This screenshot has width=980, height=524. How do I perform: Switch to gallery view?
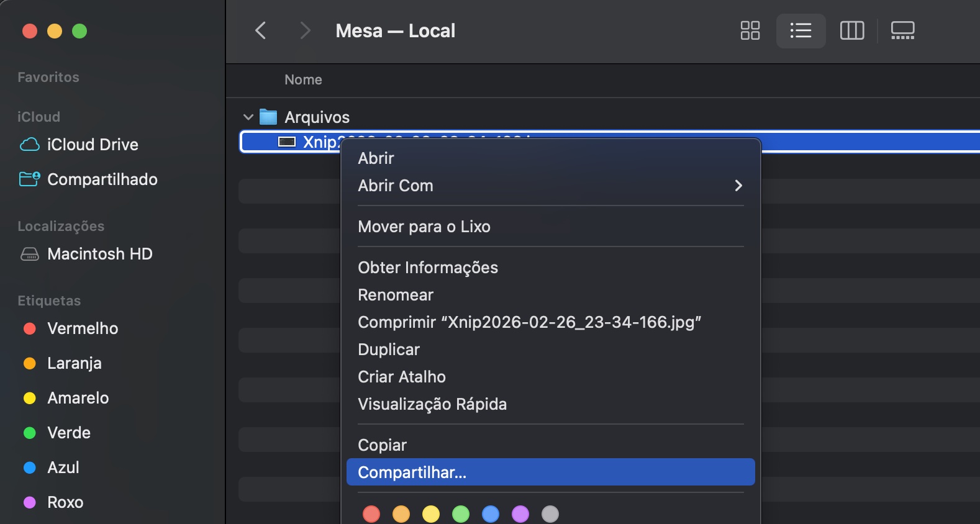(x=902, y=30)
